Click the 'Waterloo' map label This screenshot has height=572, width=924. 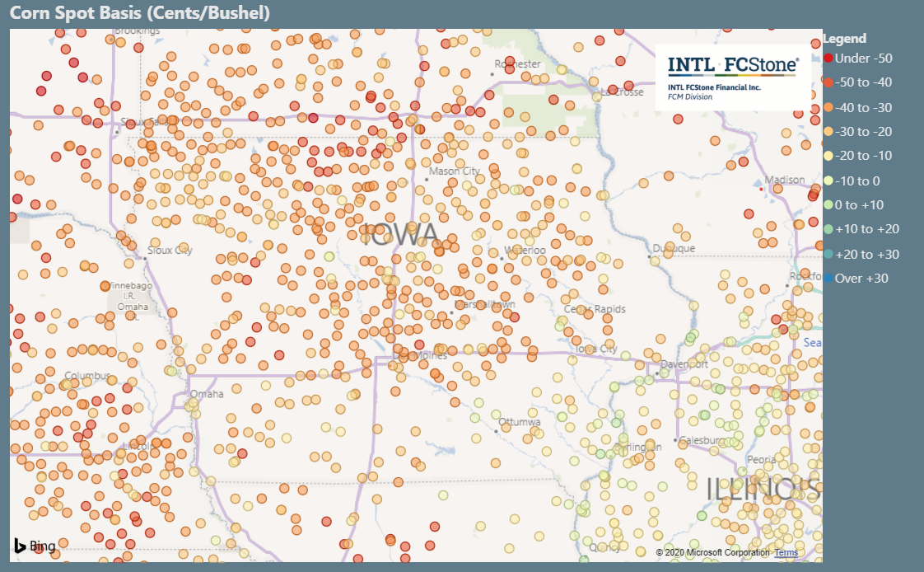[x=525, y=250]
